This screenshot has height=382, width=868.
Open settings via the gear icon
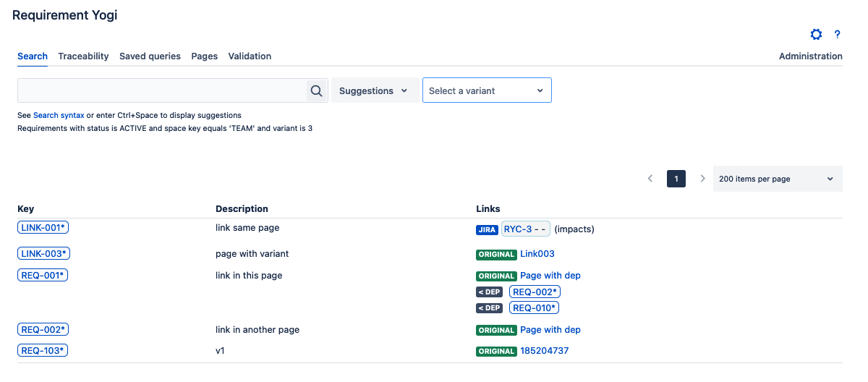coord(816,35)
